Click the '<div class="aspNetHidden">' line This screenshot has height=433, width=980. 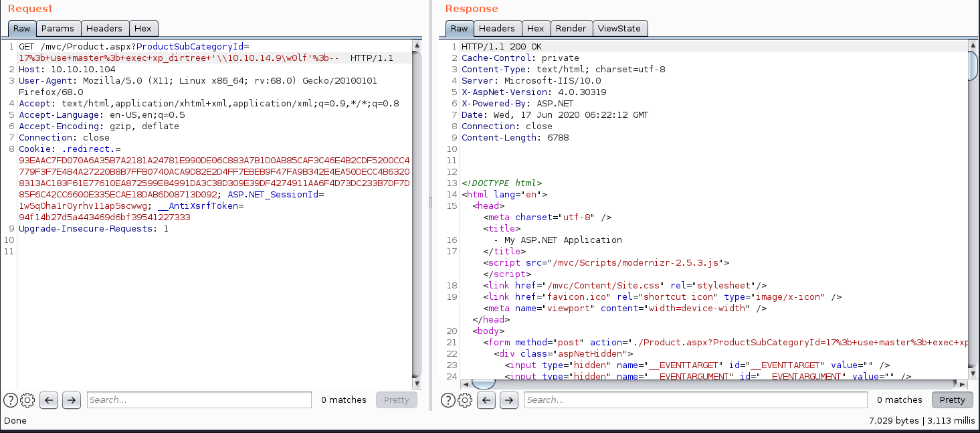point(563,354)
